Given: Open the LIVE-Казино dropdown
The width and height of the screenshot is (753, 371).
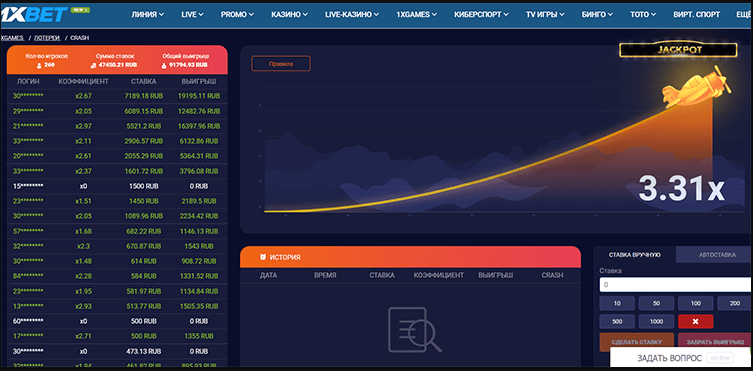Looking at the screenshot, I should point(352,14).
